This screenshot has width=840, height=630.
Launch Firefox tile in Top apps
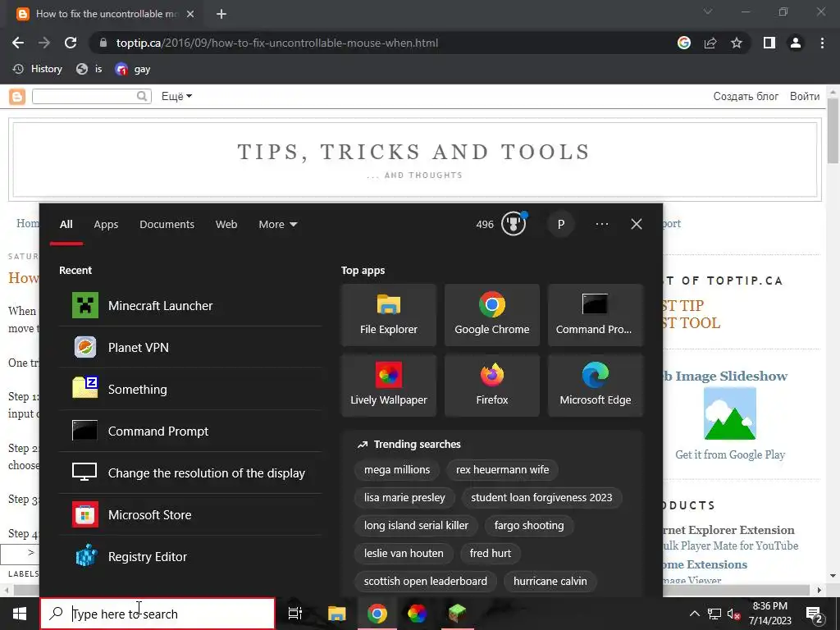tap(492, 386)
